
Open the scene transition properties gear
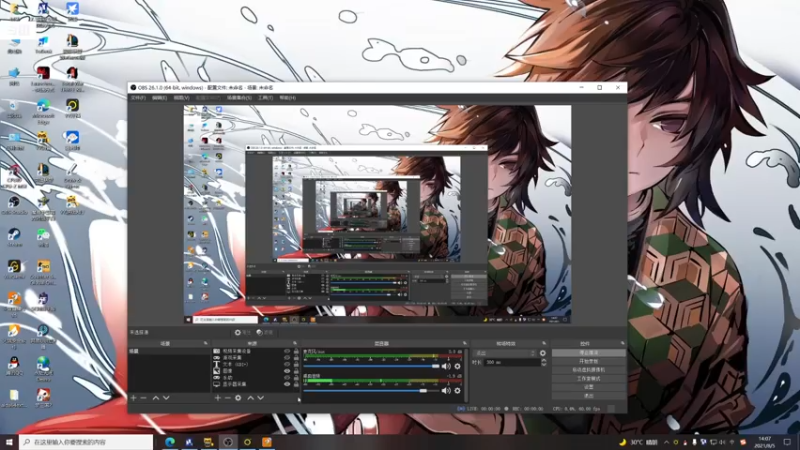(543, 353)
